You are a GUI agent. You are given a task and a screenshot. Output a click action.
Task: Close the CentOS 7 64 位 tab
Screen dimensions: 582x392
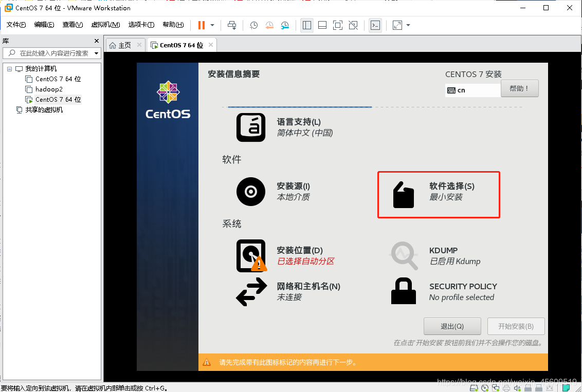click(210, 45)
